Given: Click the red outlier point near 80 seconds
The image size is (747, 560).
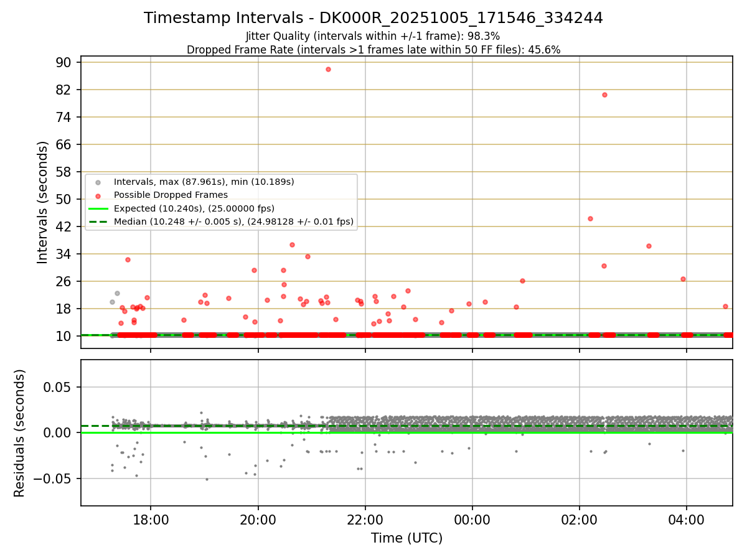Looking at the screenshot, I should tap(604, 95).
